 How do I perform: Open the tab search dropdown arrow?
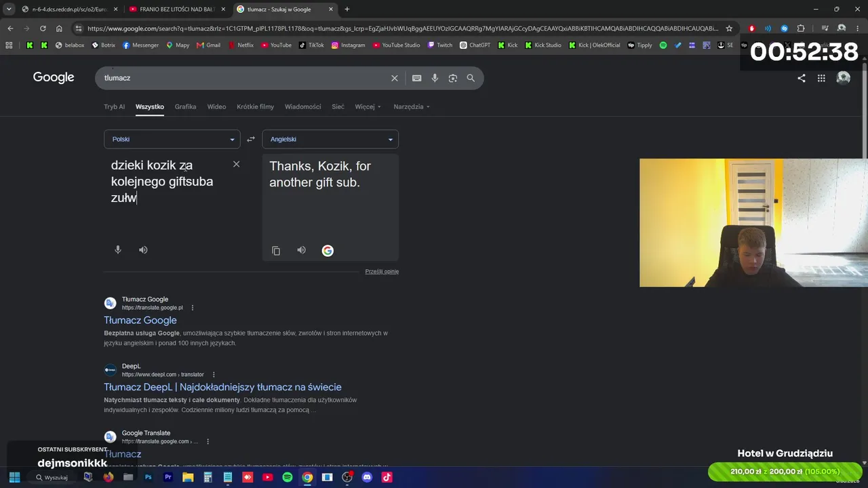pyautogui.click(x=9, y=9)
